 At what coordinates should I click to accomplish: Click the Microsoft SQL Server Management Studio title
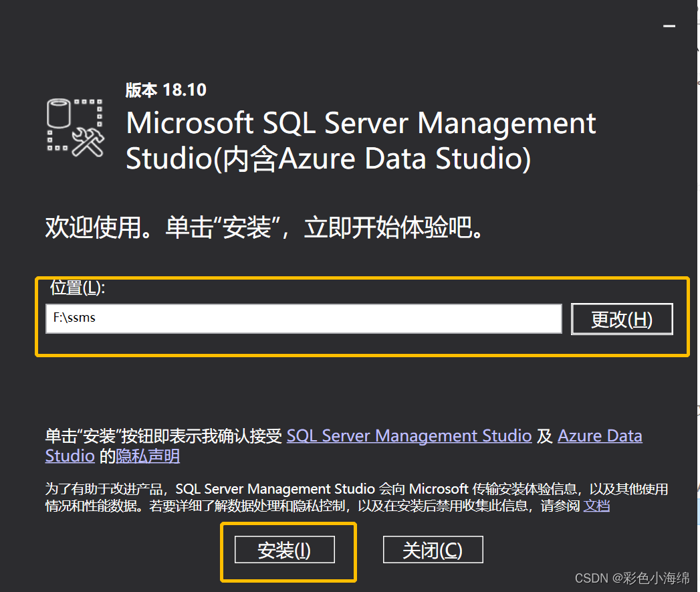361,140
